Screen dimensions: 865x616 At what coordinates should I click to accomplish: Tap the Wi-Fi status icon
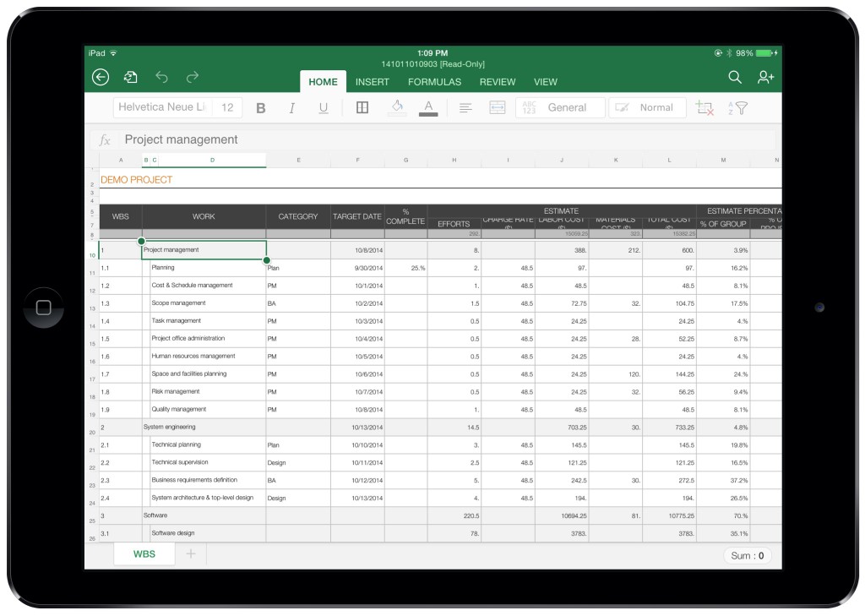tap(113, 53)
